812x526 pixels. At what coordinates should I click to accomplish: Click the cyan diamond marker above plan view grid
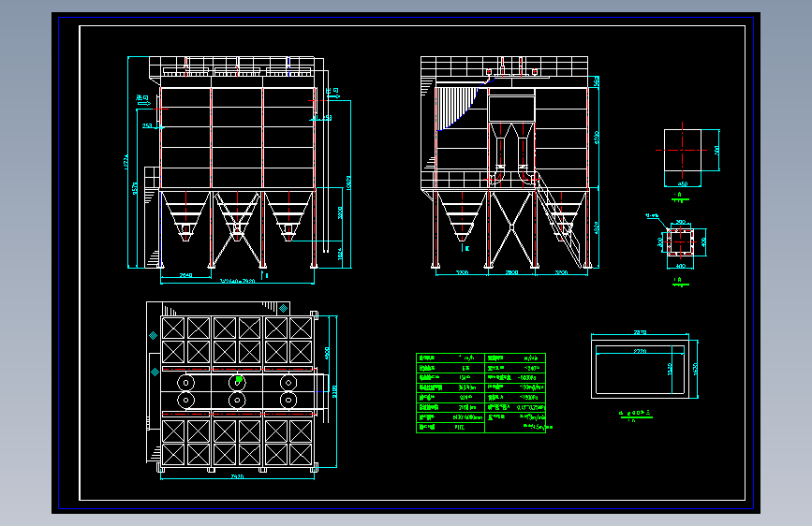283,308
